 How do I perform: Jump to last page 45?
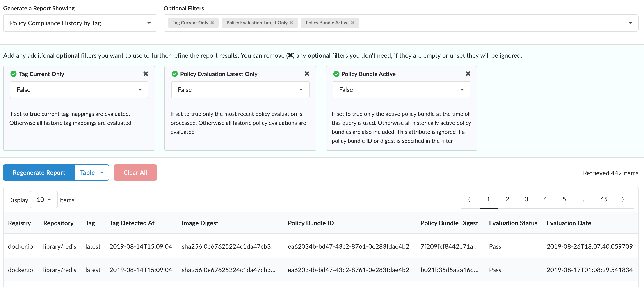click(603, 200)
